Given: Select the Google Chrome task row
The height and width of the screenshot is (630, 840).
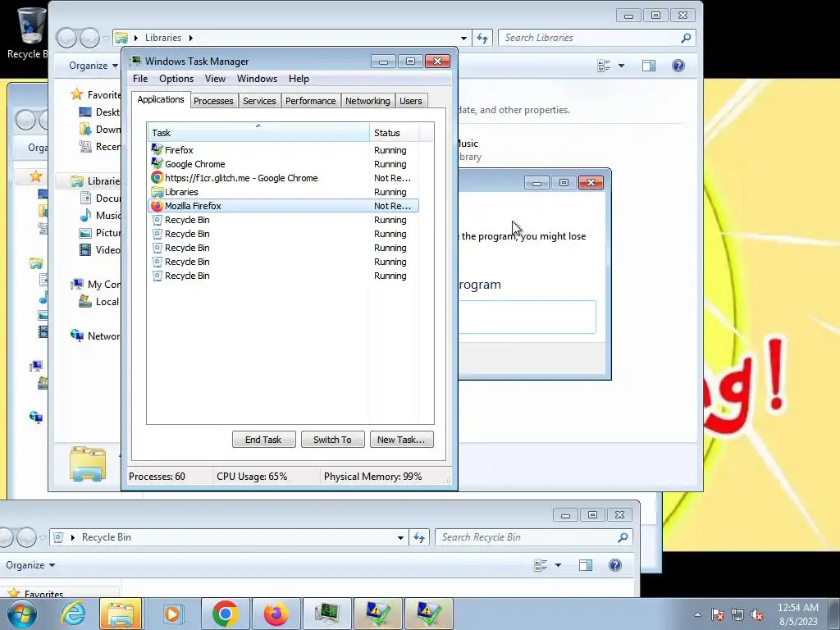Looking at the screenshot, I should tap(283, 164).
